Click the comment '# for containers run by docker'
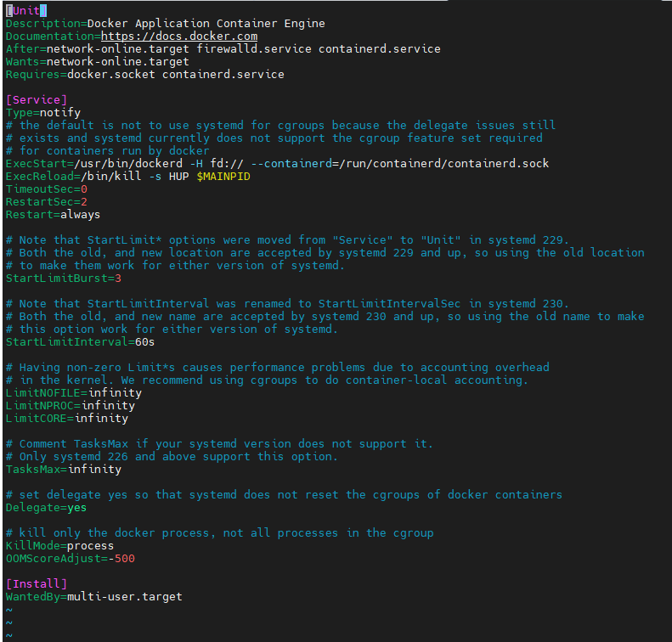 [108, 151]
